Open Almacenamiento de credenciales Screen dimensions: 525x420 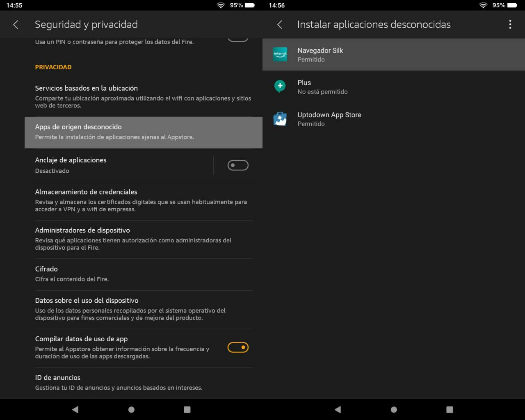[x=144, y=200]
